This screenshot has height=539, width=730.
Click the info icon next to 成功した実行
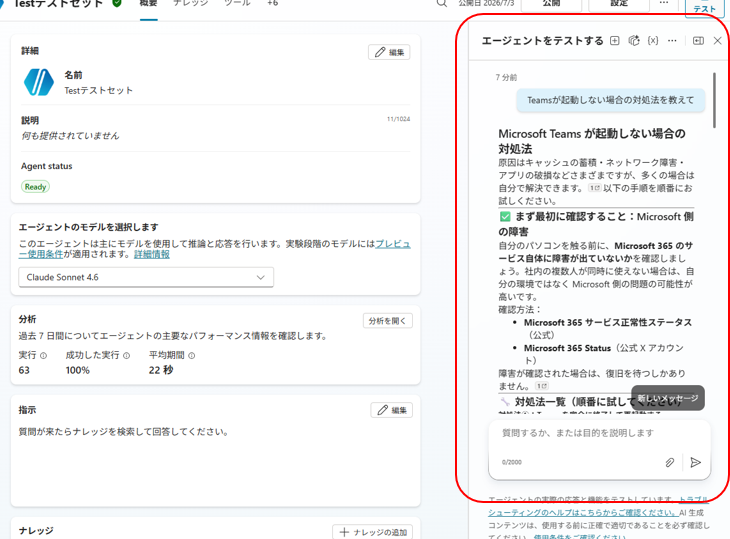click(x=126, y=356)
